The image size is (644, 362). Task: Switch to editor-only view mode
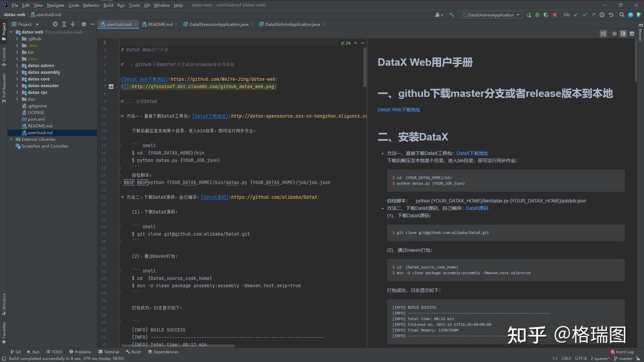pyautogui.click(x=614, y=34)
